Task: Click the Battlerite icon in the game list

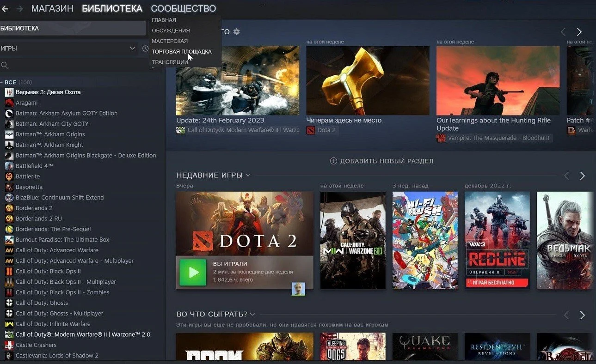Action: pos(9,176)
